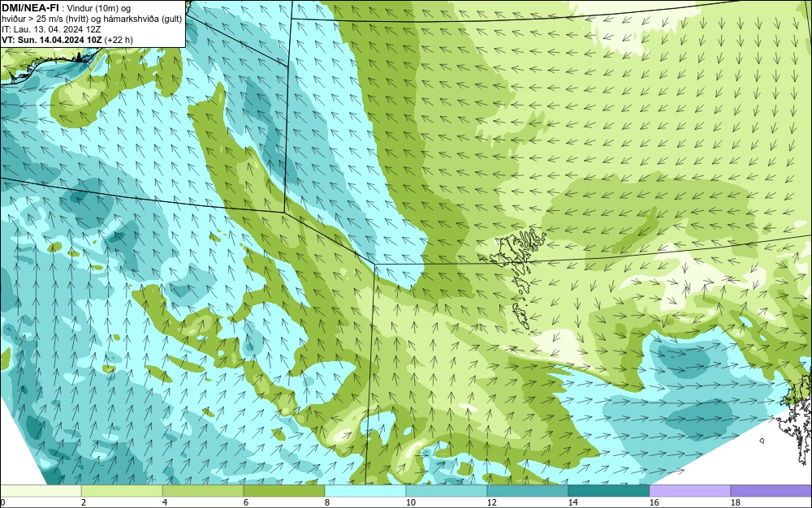Click the 10–12 m/s legend swatch

447,491
